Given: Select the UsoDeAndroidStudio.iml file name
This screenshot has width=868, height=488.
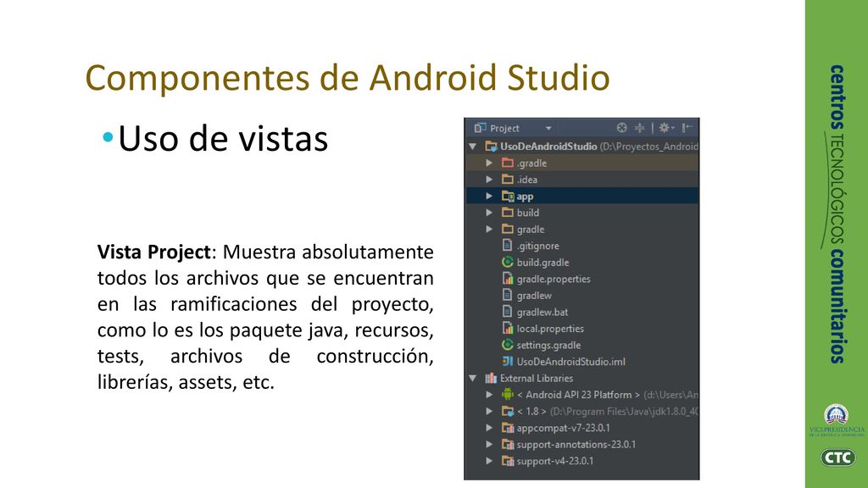Looking at the screenshot, I should pos(571,362).
